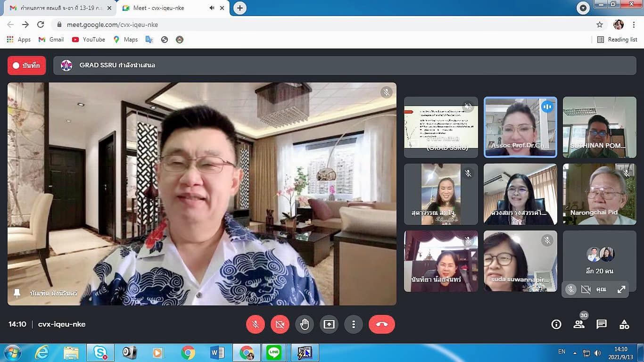Show the participants list
The width and height of the screenshot is (644, 362).
click(578, 324)
